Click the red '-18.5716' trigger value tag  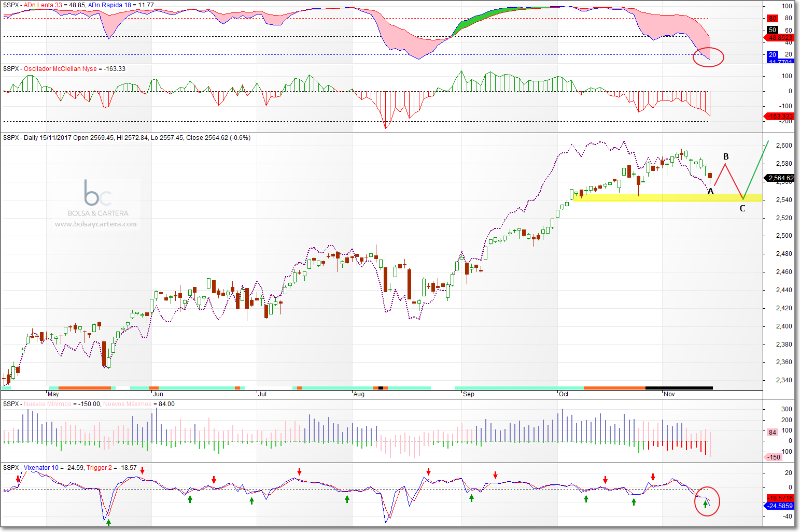click(779, 498)
